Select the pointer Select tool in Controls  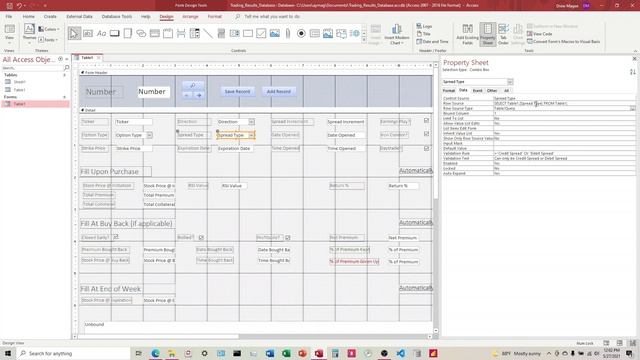click(x=74, y=33)
